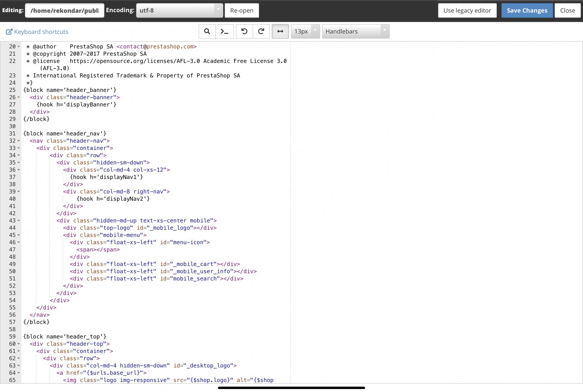583x392 pixels.
Task: Place cursor on line 57 closing block
Action: click(36, 322)
